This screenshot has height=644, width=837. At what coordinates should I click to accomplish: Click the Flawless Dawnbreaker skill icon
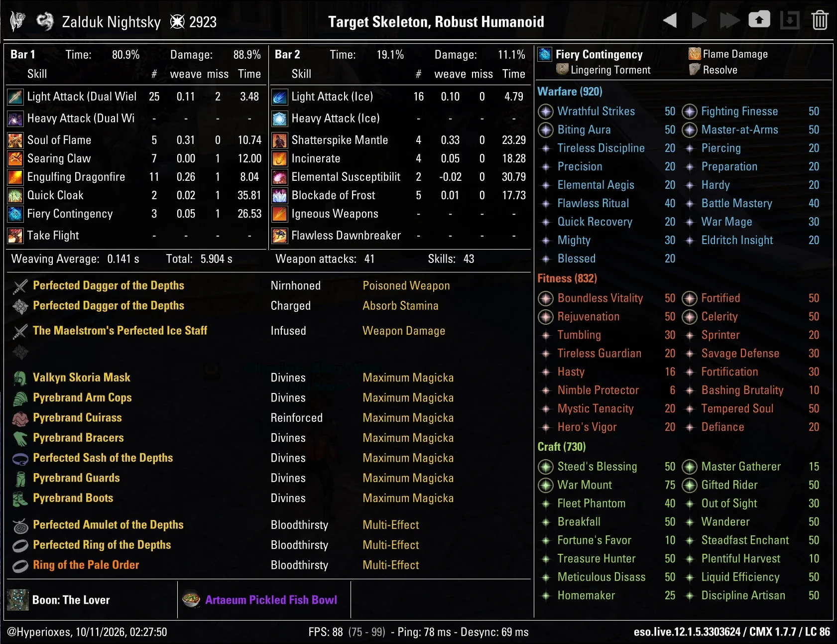pyautogui.click(x=280, y=236)
